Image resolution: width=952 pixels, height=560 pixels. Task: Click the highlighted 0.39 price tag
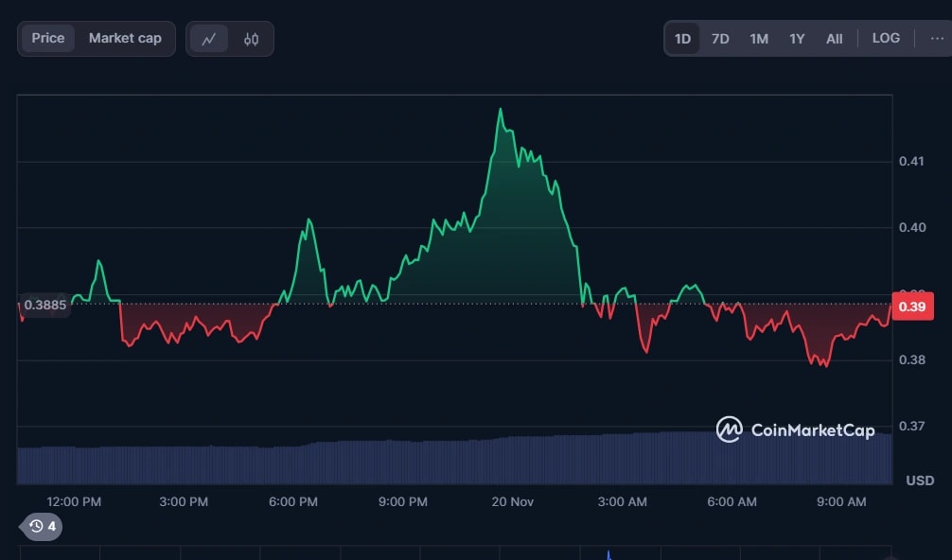pos(915,306)
